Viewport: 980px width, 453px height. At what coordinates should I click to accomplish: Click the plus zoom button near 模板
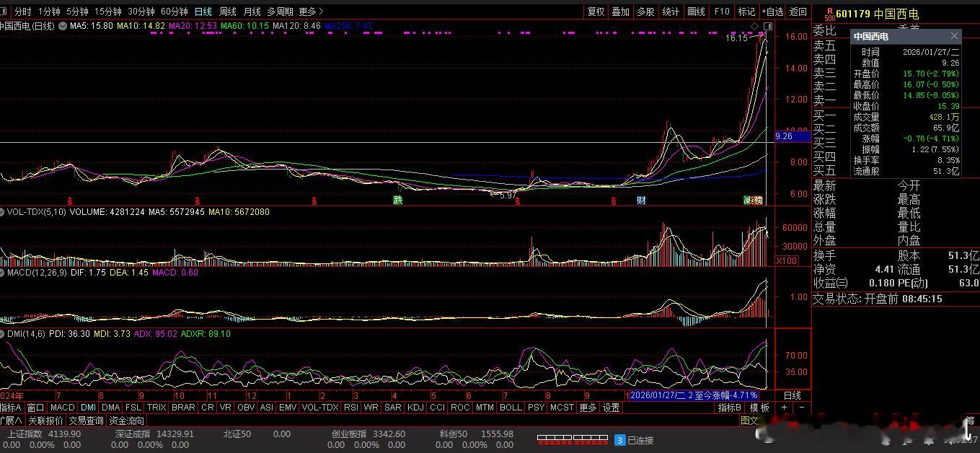(x=785, y=408)
